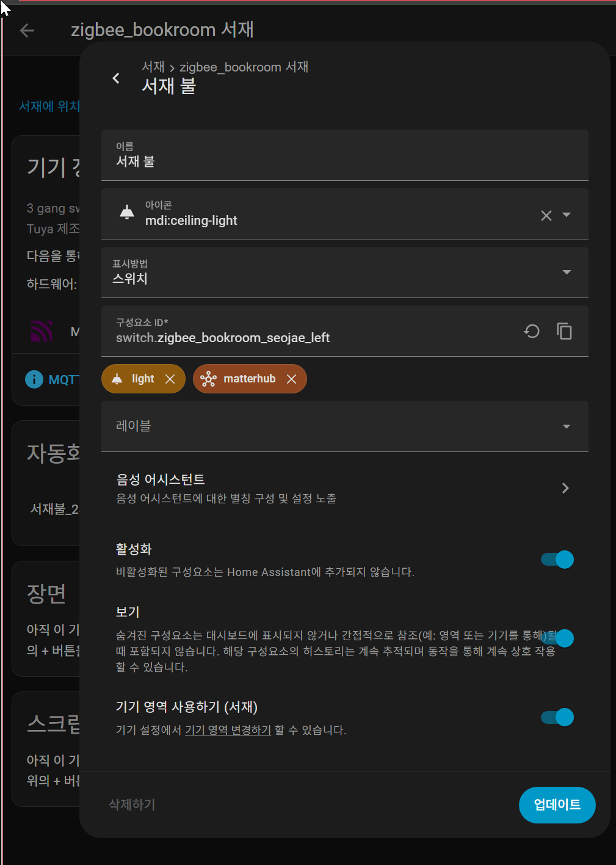Click the 업데이트 button
Screen dimensions: 616x865
pos(557,805)
